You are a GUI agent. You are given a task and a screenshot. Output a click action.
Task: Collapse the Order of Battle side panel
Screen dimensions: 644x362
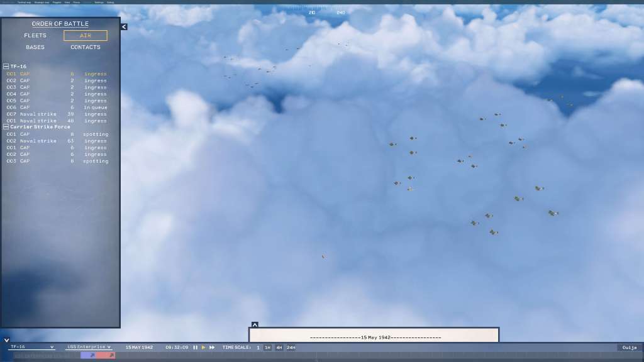click(124, 27)
